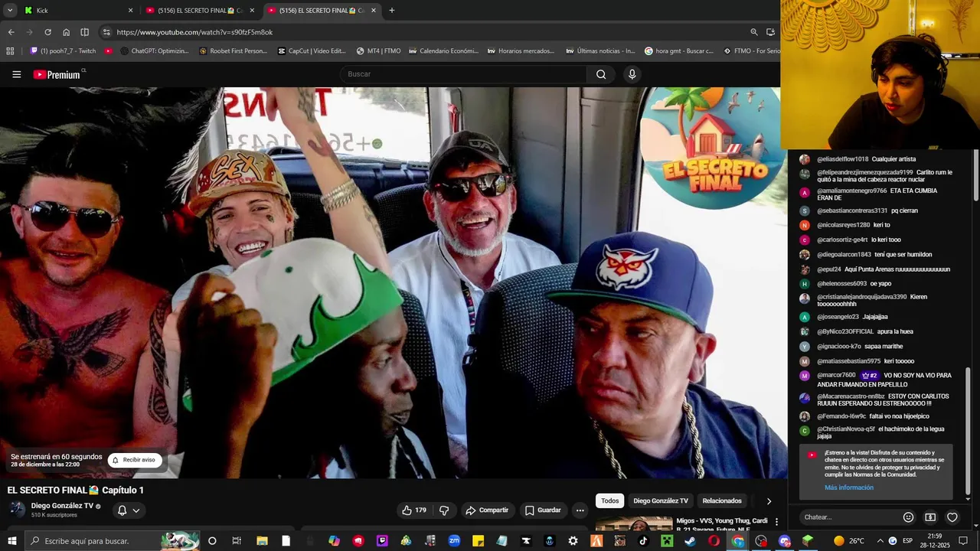Activate voice search microphone
The height and width of the screenshot is (551, 980).
(x=632, y=74)
